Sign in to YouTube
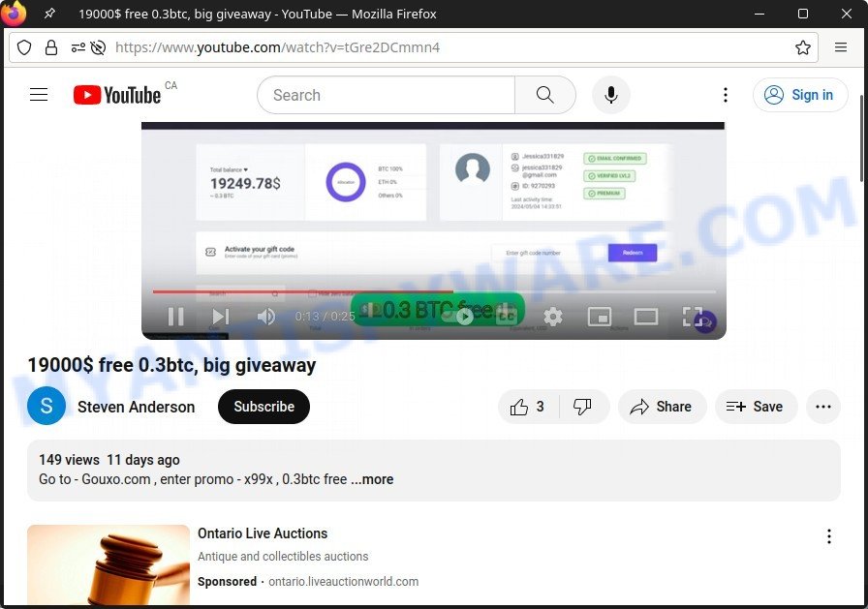Screen dimensions: 868x609 click(x=800, y=95)
